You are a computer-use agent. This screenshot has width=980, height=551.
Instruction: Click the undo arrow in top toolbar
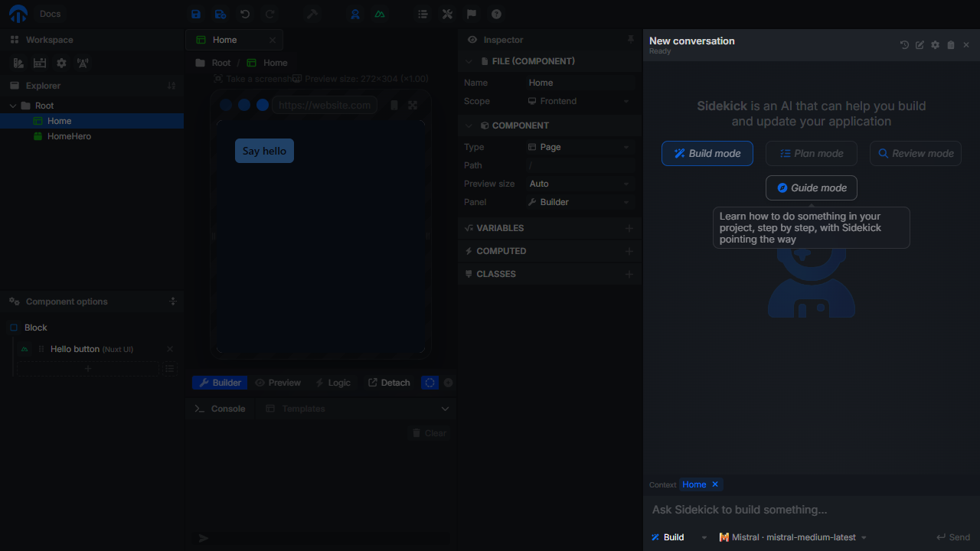[x=245, y=14]
